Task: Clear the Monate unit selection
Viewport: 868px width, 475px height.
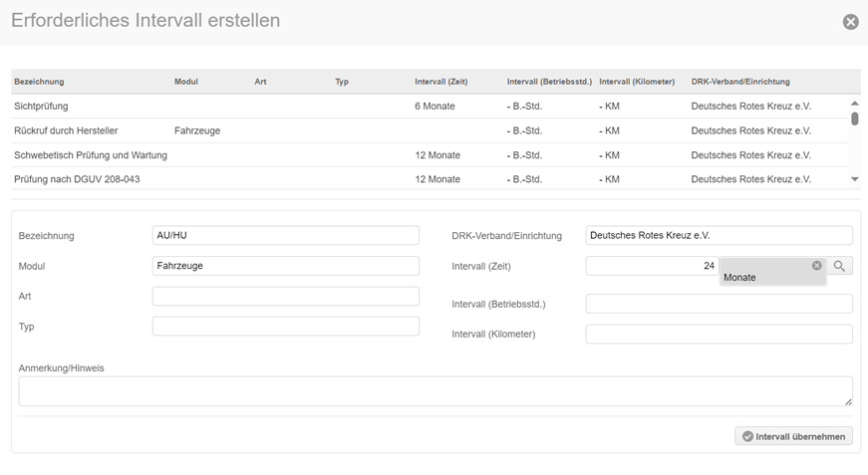Action: pyautogui.click(x=817, y=266)
